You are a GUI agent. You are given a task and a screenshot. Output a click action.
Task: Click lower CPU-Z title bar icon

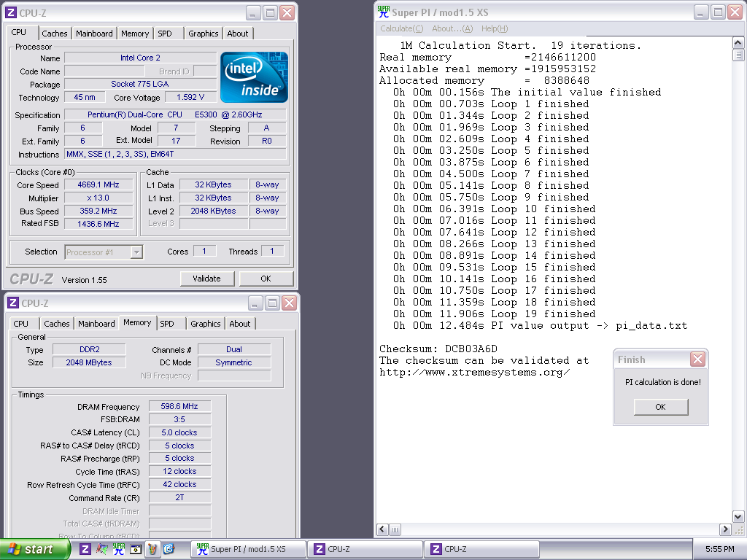[13, 303]
